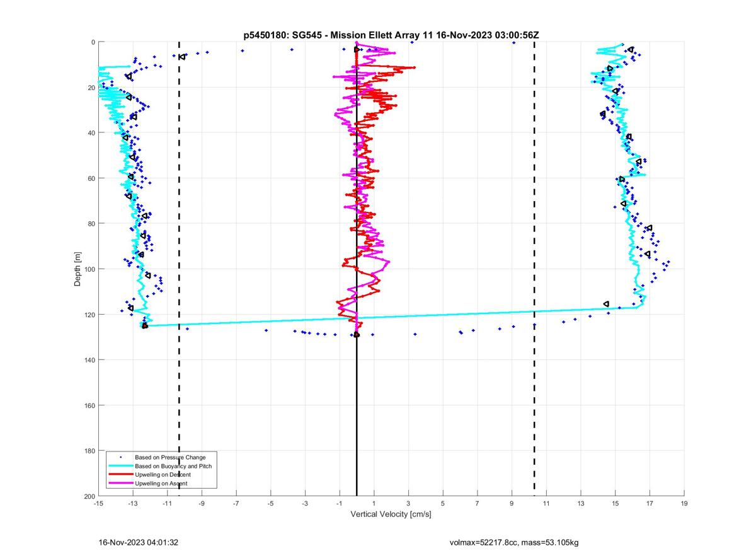The image size is (756, 558).
Task: Click legend entry "Based on Pressure Change"
Action: pyautogui.click(x=170, y=457)
